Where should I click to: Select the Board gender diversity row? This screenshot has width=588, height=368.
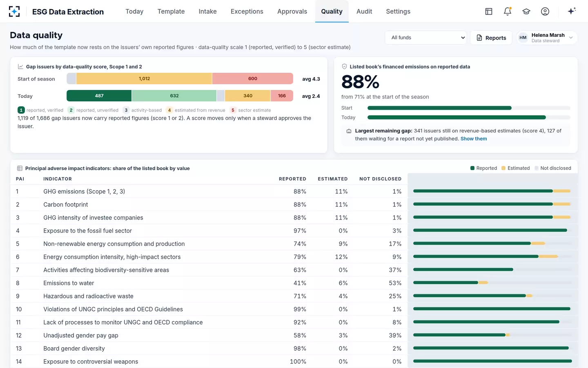click(294, 348)
